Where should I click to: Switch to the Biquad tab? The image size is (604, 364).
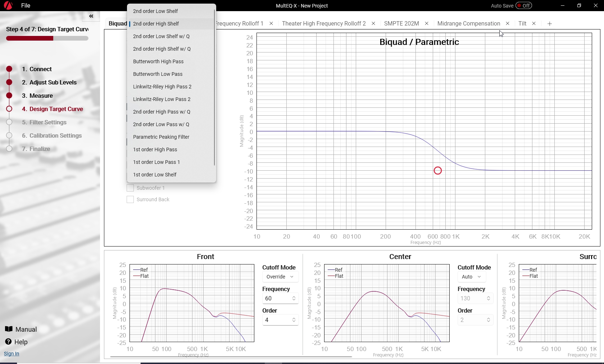coord(118,23)
